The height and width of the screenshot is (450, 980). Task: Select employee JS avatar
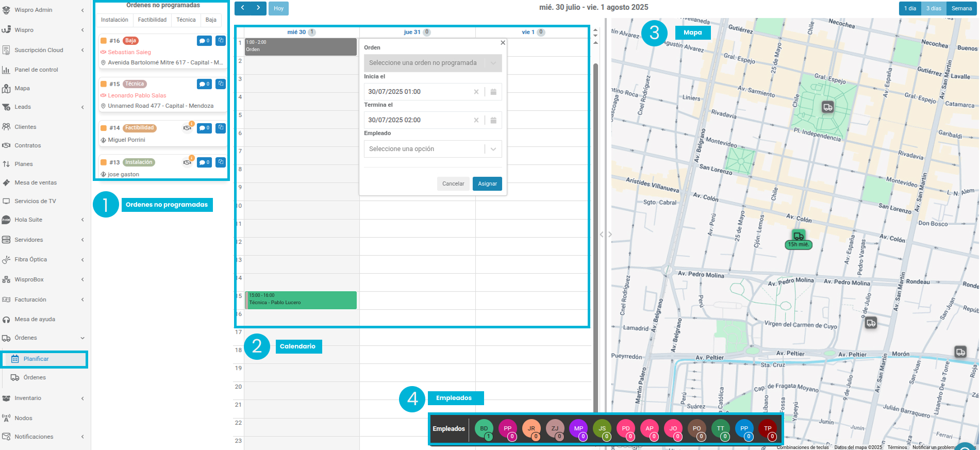[x=602, y=429]
